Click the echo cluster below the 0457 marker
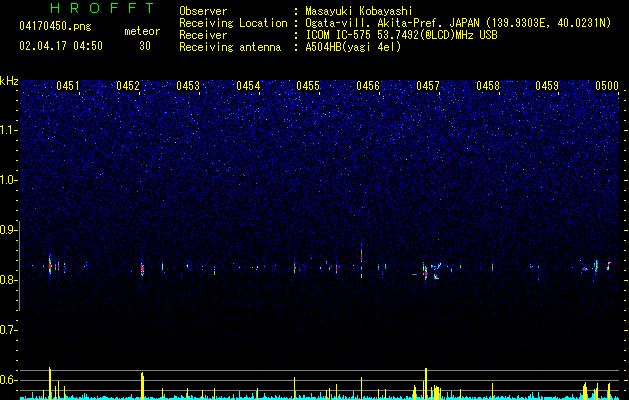629x400 pixels. [x=431, y=271]
